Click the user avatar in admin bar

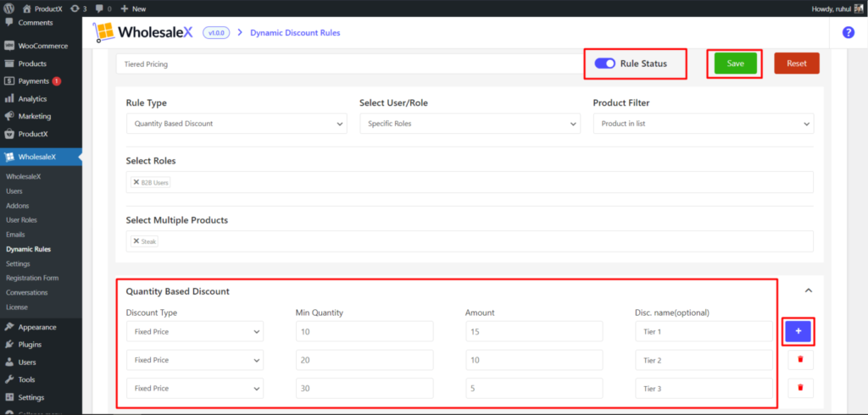tap(859, 8)
